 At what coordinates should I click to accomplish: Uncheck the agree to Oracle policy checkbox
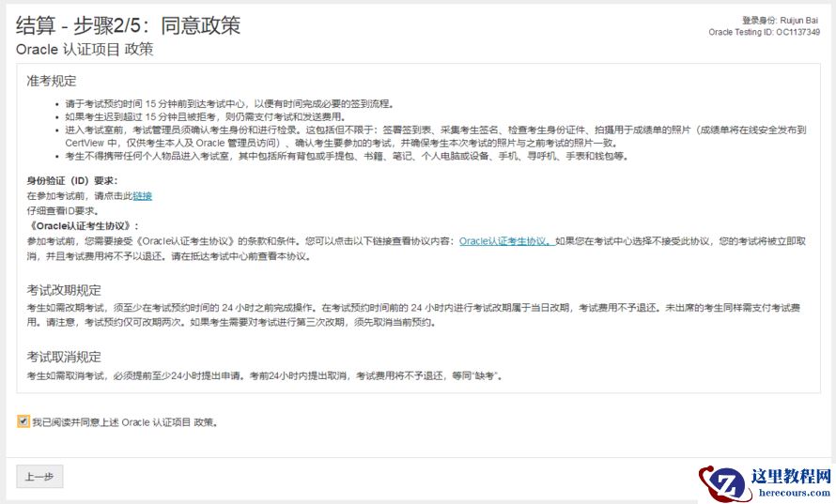tap(23, 421)
